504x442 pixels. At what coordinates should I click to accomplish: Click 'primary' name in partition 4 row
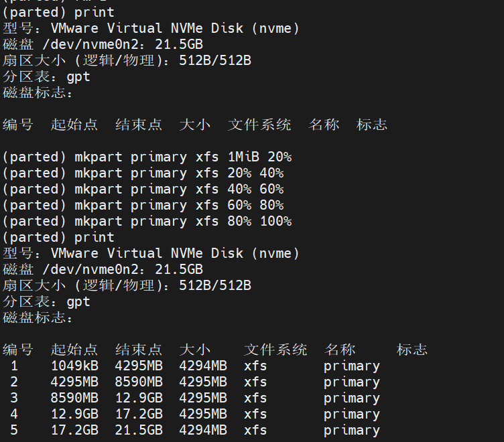coord(351,414)
